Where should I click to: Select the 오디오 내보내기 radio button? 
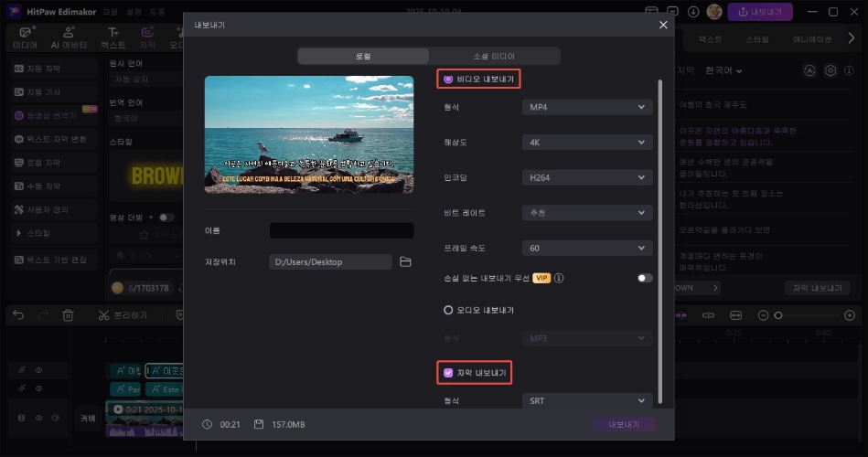pyautogui.click(x=448, y=310)
